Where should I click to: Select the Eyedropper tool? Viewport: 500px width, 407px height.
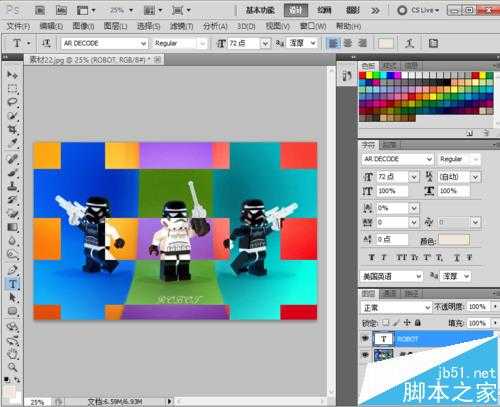point(12,143)
